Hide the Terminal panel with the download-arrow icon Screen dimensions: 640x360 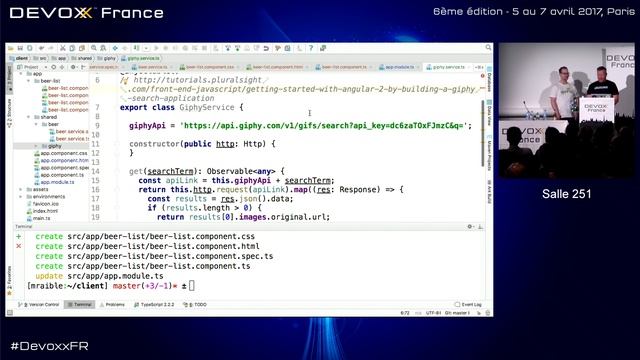480,227
